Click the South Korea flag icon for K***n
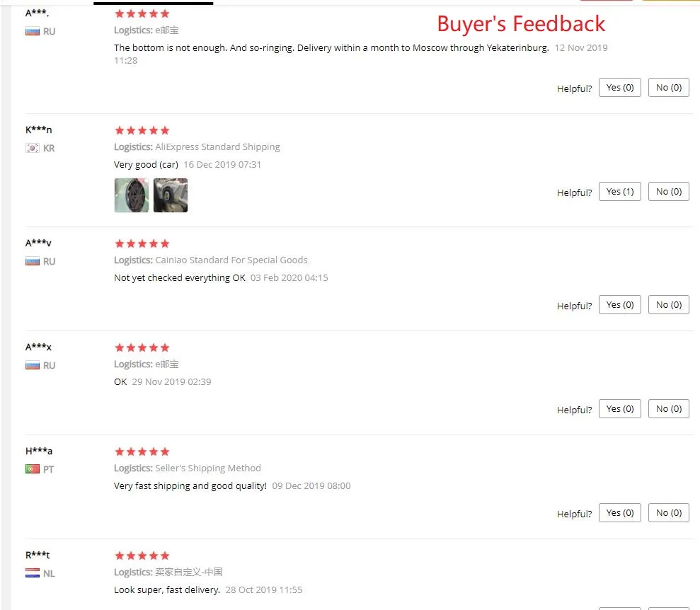This screenshot has width=700, height=610. pos(32,148)
